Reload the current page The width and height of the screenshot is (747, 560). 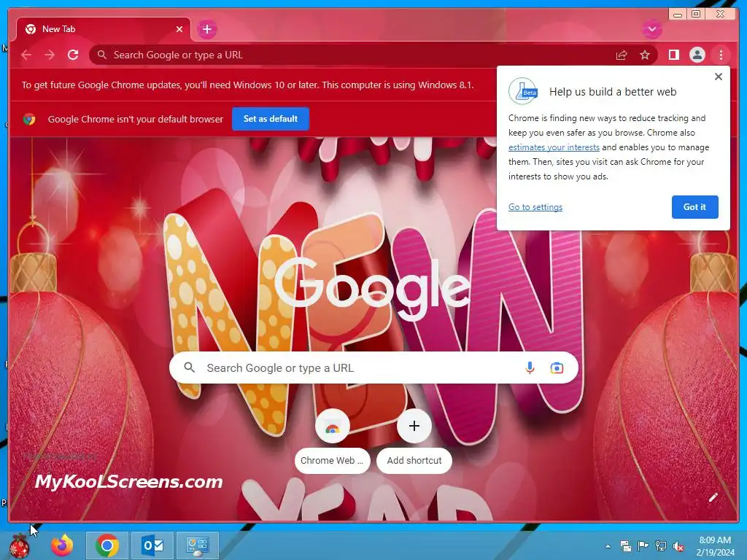pyautogui.click(x=73, y=55)
